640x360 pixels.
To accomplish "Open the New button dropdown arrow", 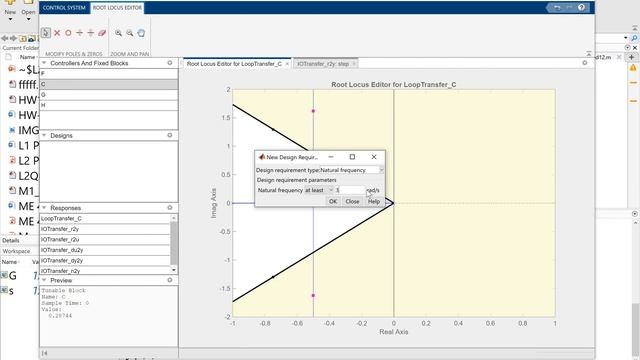I will point(10,19).
